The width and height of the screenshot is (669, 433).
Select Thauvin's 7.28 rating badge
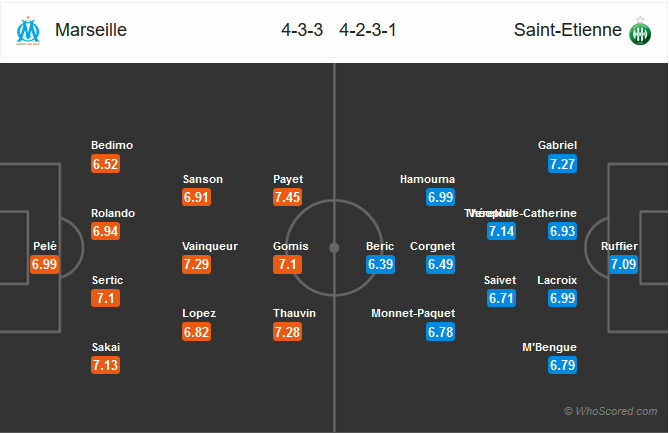[x=288, y=332]
